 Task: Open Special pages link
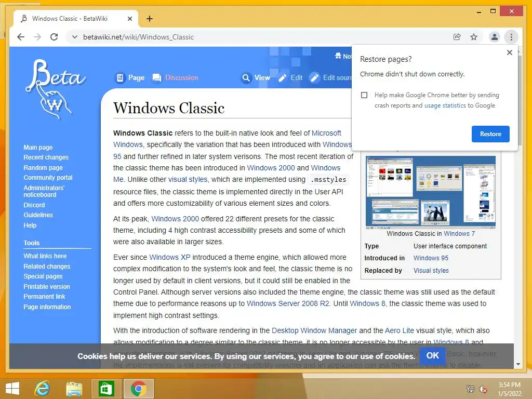[43, 276]
